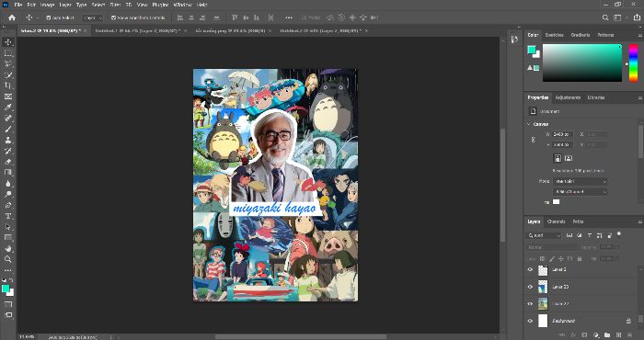Switch to the Swatches tab
Image resolution: width=644 pixels, height=340 pixels.
tap(554, 35)
